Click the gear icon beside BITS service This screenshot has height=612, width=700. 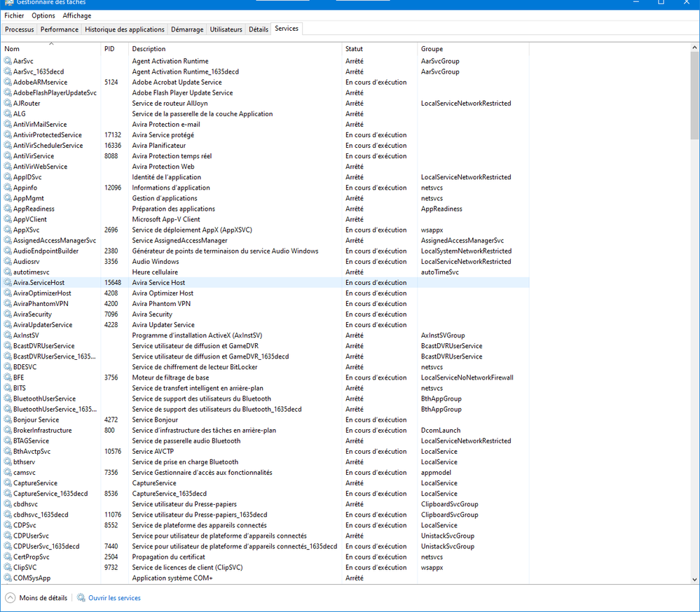tap(8, 389)
